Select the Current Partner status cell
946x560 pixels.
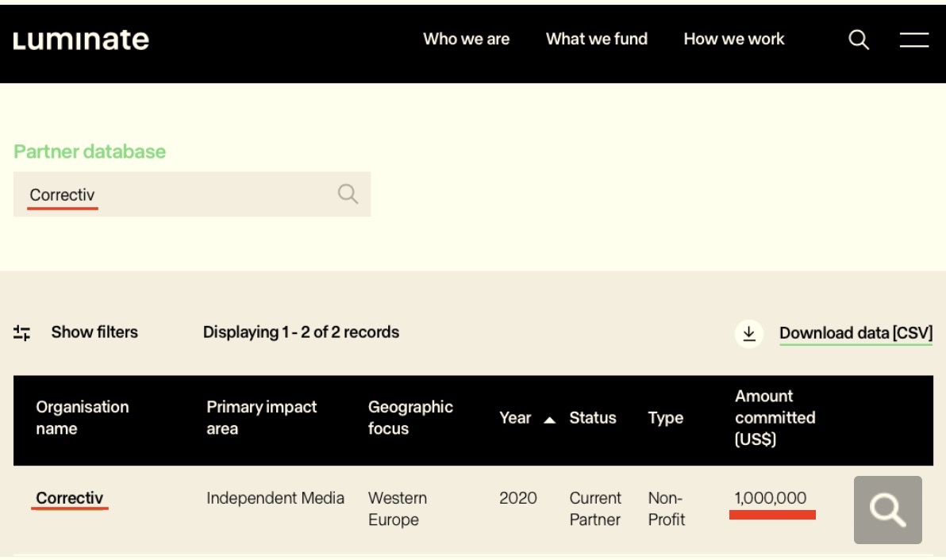pyautogui.click(x=595, y=508)
